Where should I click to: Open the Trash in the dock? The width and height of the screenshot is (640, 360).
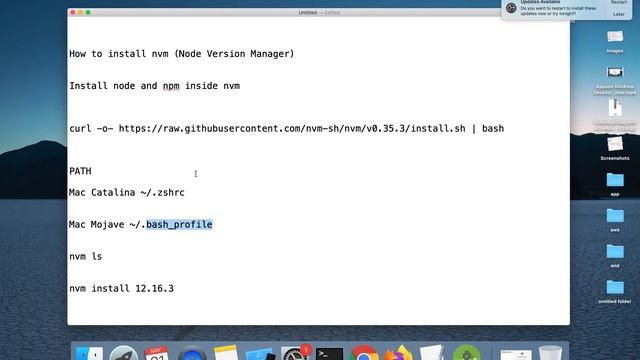click(x=550, y=353)
